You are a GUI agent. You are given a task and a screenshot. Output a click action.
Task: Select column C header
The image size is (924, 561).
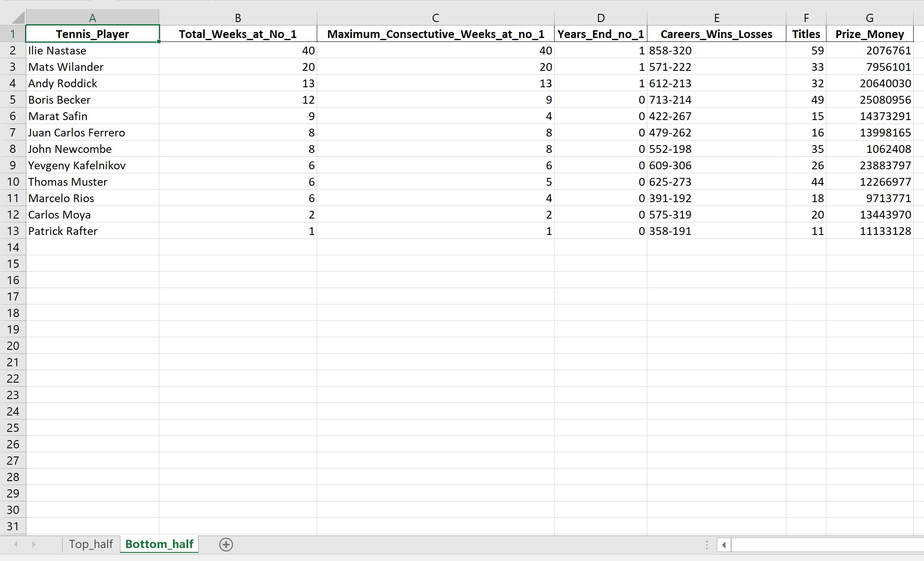(x=435, y=18)
